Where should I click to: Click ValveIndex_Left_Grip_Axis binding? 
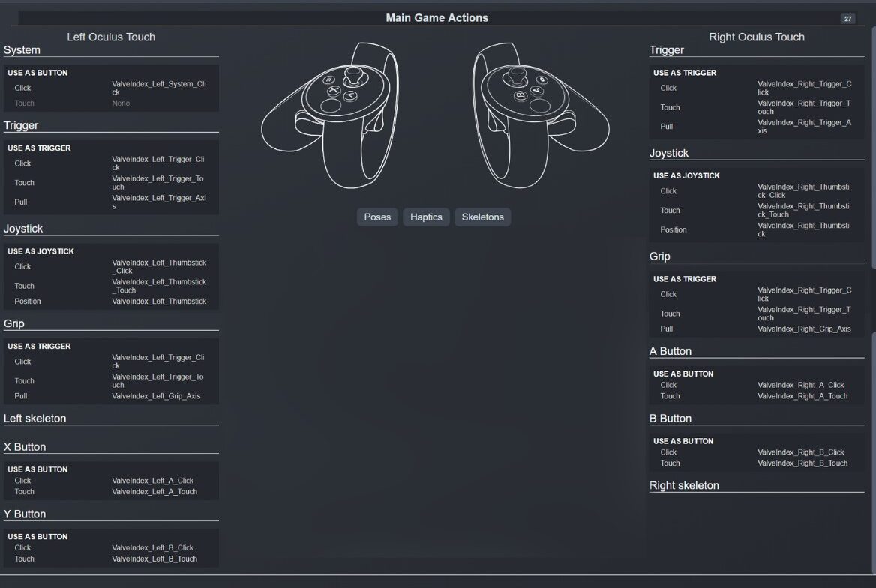click(x=156, y=396)
